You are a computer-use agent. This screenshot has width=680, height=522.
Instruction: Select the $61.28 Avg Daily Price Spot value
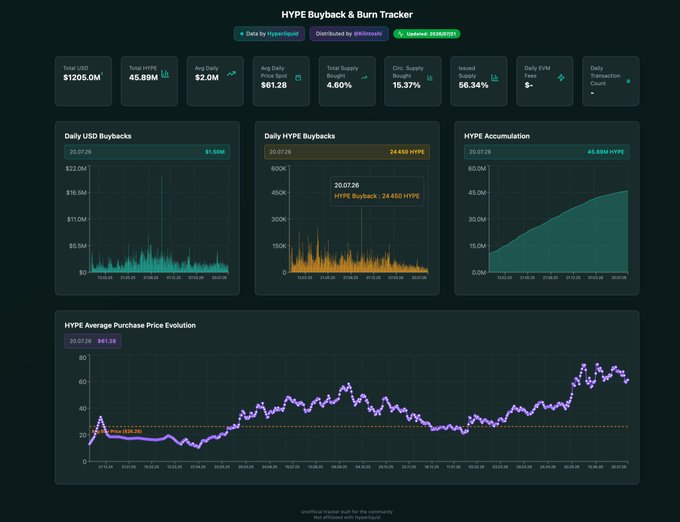[x=274, y=85]
